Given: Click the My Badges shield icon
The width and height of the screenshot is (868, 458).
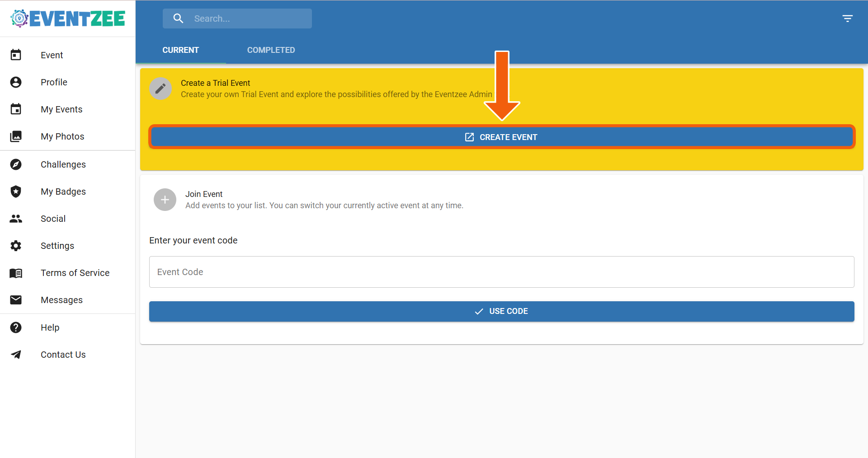Looking at the screenshot, I should coord(16,191).
